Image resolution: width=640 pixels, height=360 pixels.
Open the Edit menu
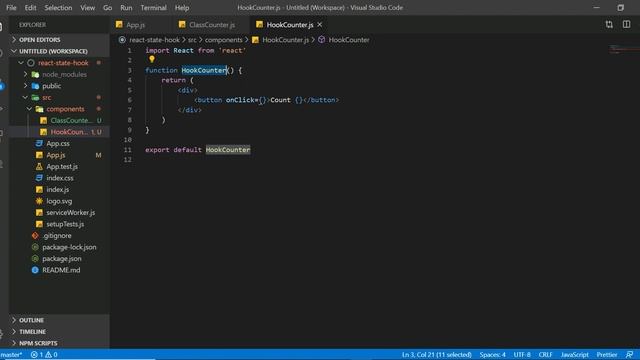coord(30,8)
